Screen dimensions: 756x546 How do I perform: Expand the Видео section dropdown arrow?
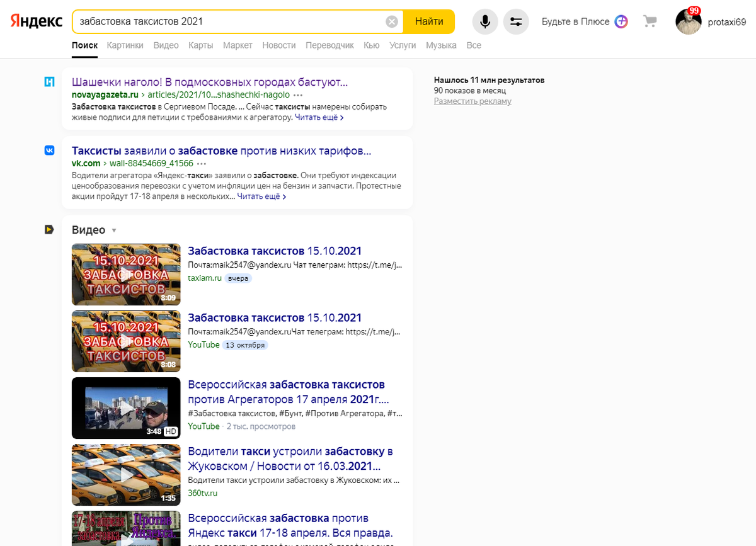click(x=114, y=230)
